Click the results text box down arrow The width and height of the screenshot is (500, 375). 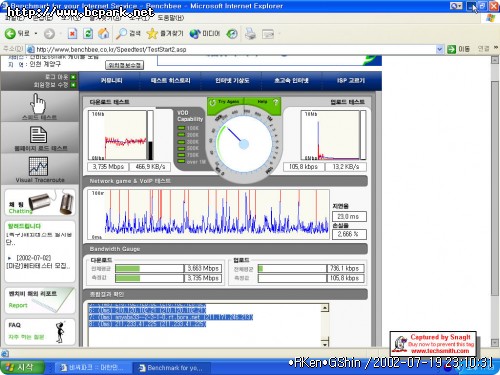(325, 342)
